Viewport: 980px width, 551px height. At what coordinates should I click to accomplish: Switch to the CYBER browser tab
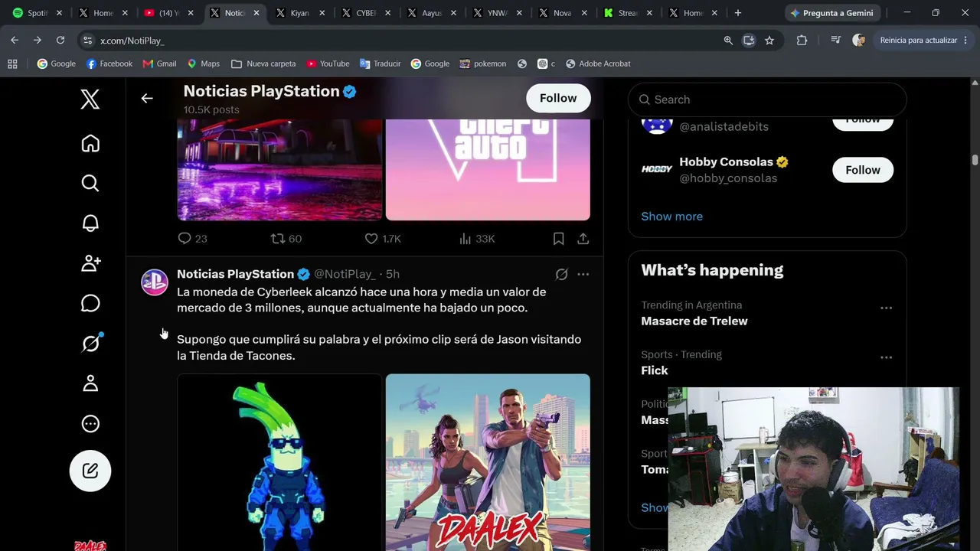pyautogui.click(x=366, y=13)
